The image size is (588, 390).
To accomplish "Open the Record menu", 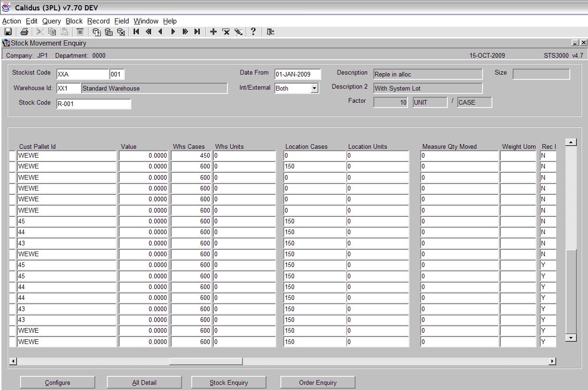I will 98,21.
